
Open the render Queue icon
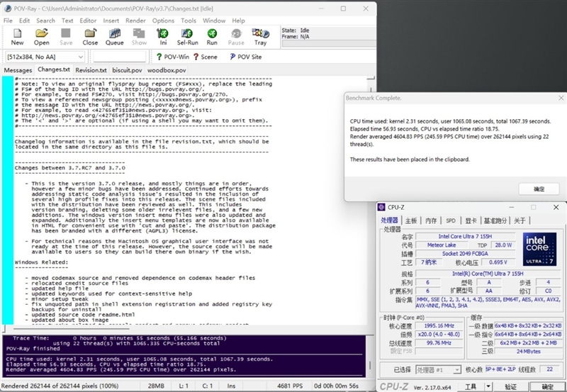pos(114,36)
